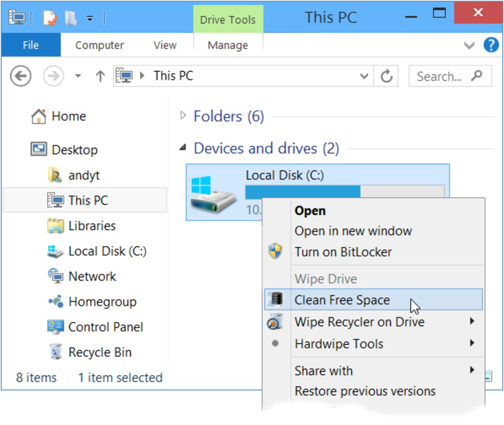
Task: Go up one level with the Up arrow
Action: (x=100, y=76)
